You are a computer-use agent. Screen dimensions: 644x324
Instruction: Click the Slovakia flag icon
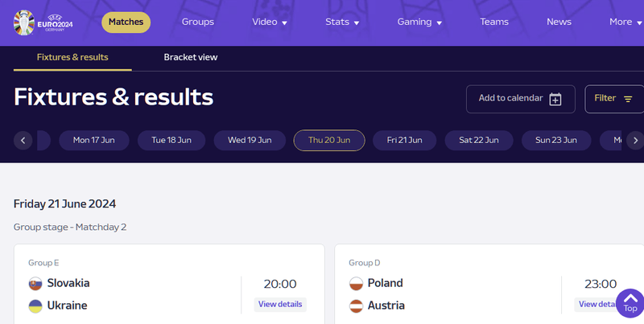point(35,284)
